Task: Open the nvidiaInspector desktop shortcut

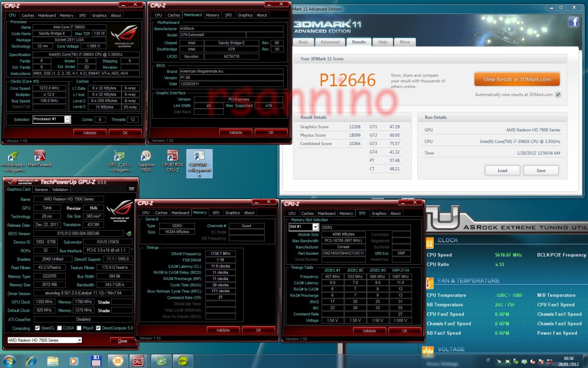Action: tap(14, 160)
